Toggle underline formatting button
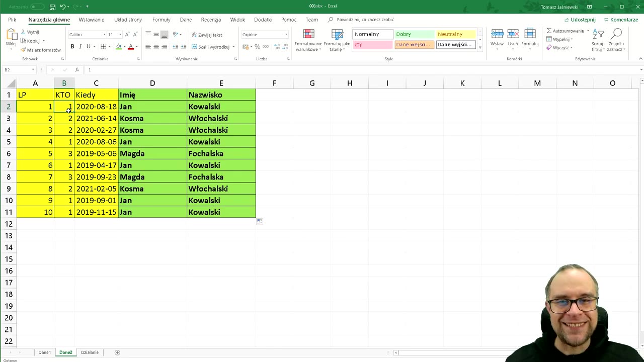The width and height of the screenshot is (644, 362). (x=89, y=46)
